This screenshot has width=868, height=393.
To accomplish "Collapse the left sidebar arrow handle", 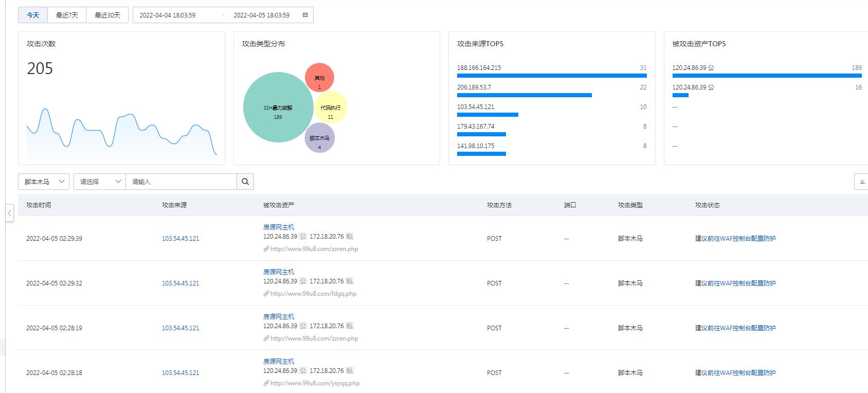I will pyautogui.click(x=9, y=213).
